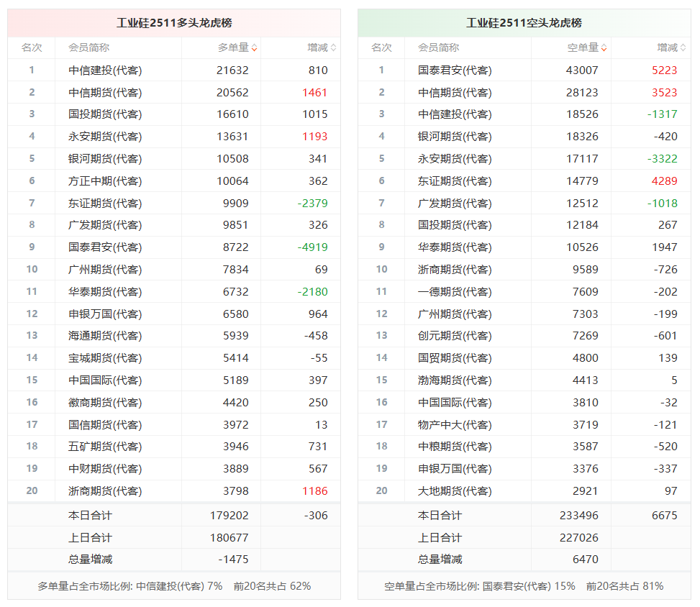Viewport: 700px width, 607px height.
Task: Click 广州期货(代客) in the long ranking
Action: [x=105, y=270]
